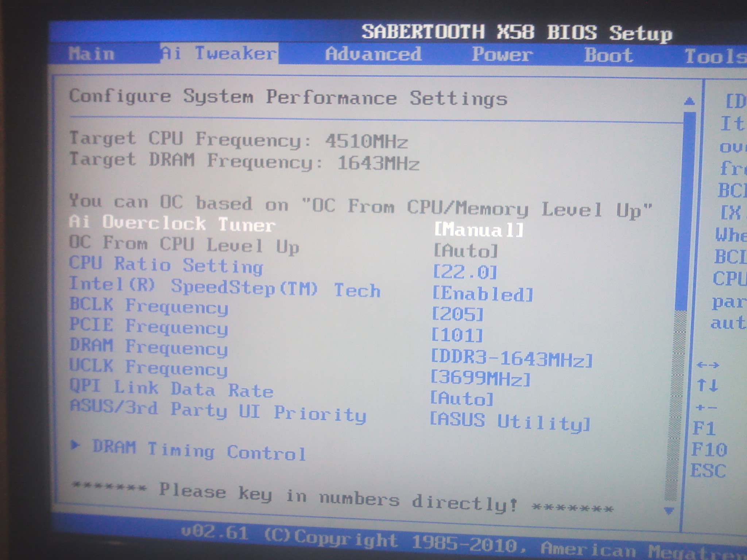Go to the Boot tab

pyautogui.click(x=608, y=55)
